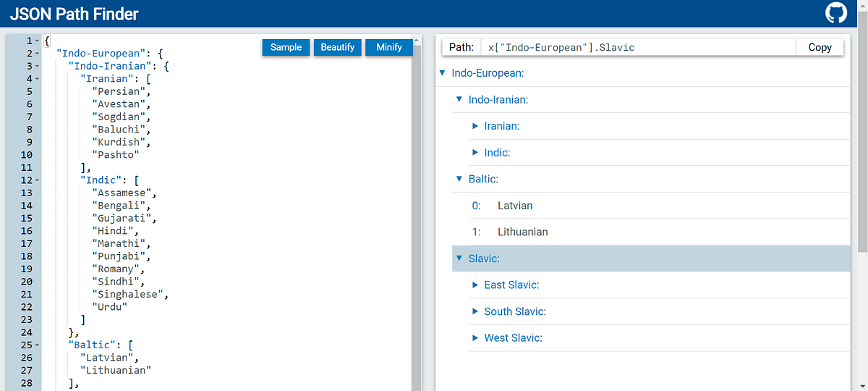The width and height of the screenshot is (868, 391).
Task: Open the GitHub repository icon
Action: pos(836,13)
